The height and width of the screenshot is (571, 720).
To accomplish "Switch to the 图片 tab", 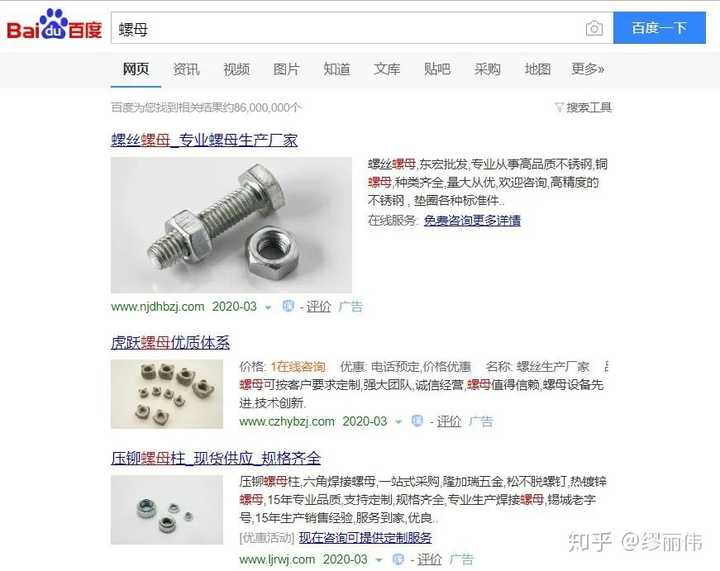I will click(x=286, y=69).
